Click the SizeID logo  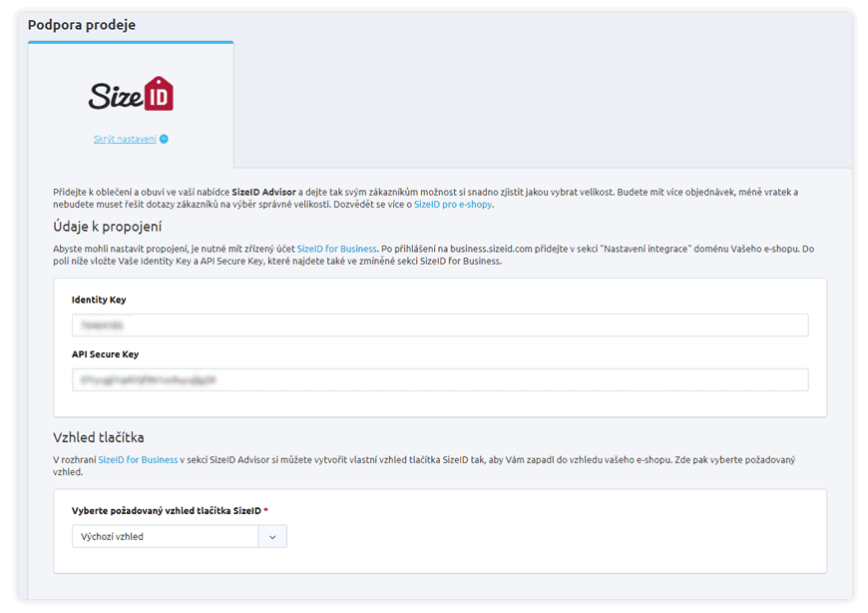pos(131,95)
